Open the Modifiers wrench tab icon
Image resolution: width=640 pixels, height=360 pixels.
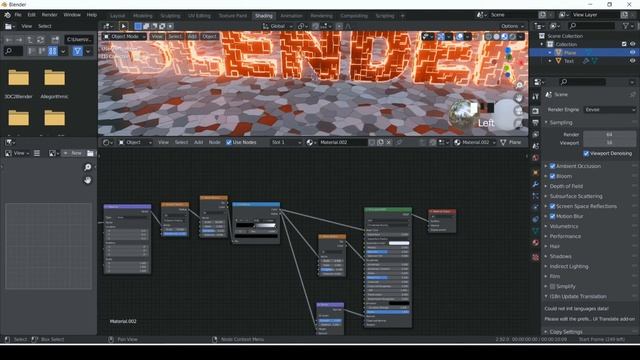pyautogui.click(x=536, y=184)
